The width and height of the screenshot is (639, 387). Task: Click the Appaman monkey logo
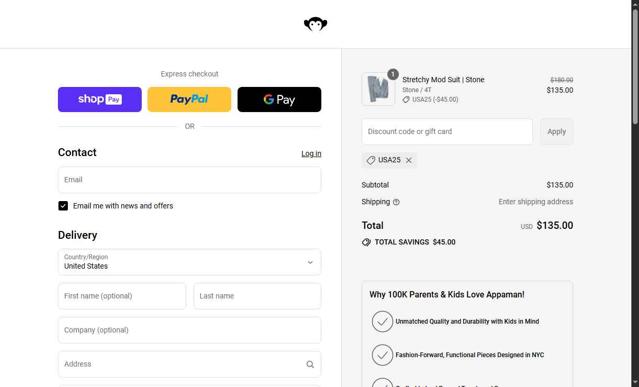point(315,24)
